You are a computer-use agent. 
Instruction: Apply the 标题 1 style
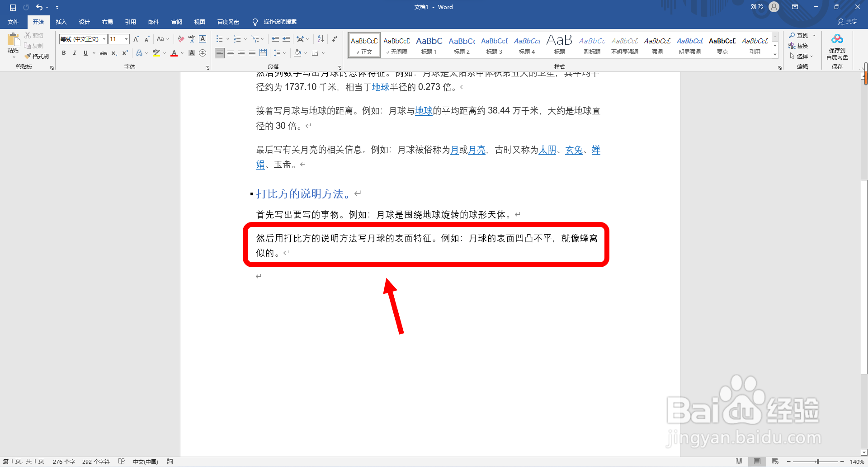click(429, 45)
